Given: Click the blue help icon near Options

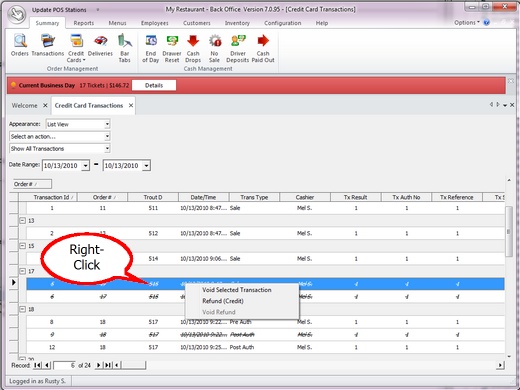Looking at the screenshot, I should point(487,23).
